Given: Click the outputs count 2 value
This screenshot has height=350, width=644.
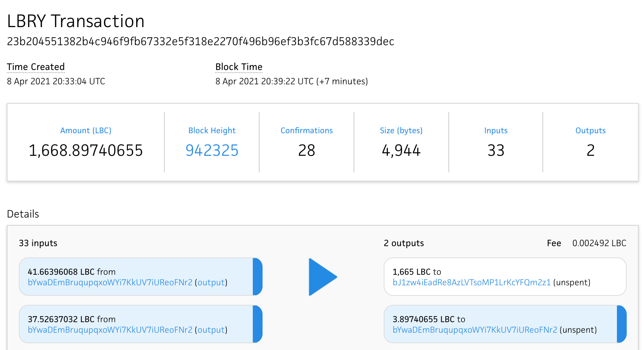Looking at the screenshot, I should pos(591,151).
